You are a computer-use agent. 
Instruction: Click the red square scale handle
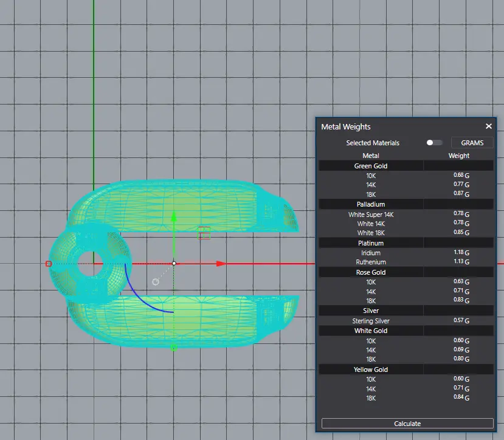click(49, 264)
